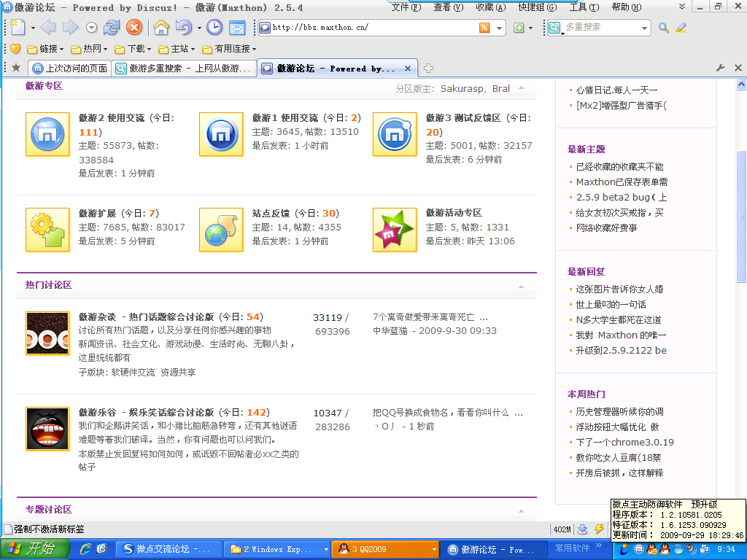Add a new tab with the plus icon
The height and width of the screenshot is (560, 747).
(428, 68)
